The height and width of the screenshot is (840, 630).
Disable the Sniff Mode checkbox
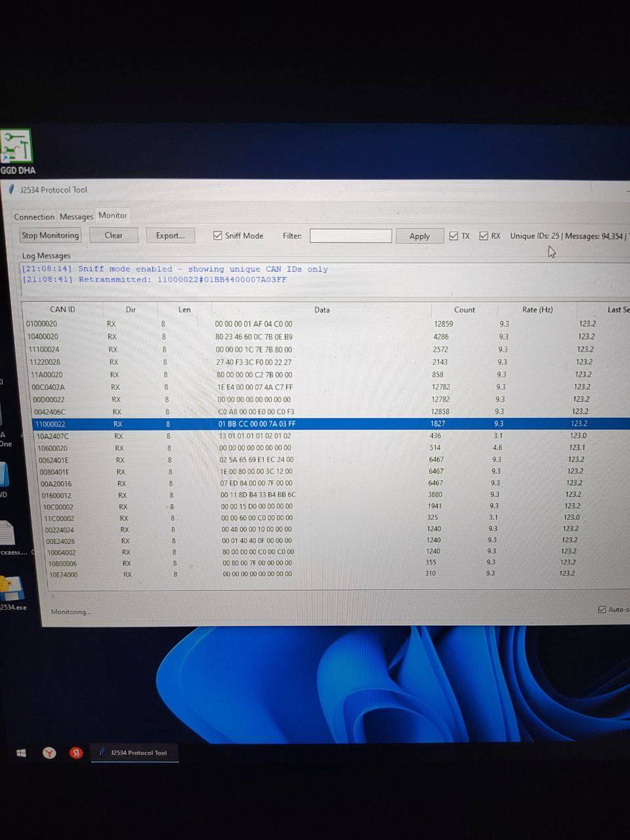click(x=218, y=236)
